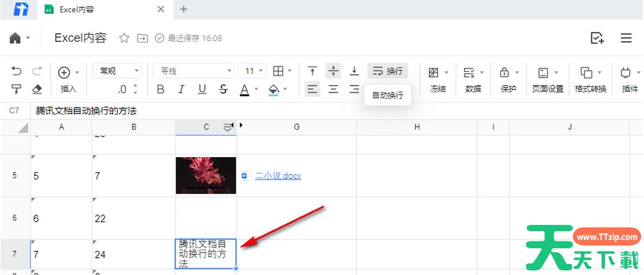Align text to the left
644x275 pixels.
312,88
